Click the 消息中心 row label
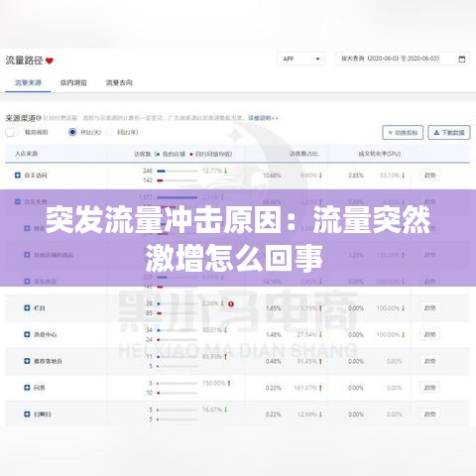Viewport: 476px width, 476px height. pyautogui.click(x=45, y=334)
